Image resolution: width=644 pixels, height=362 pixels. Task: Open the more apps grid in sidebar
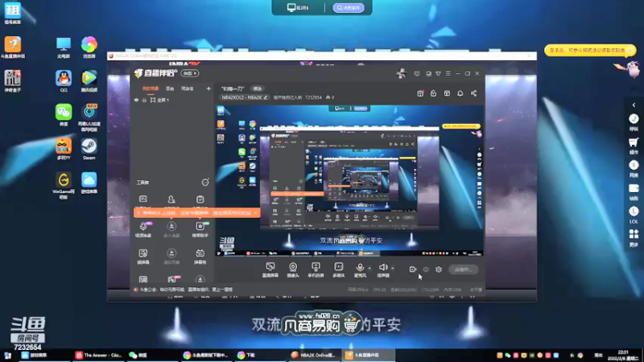(x=634, y=237)
